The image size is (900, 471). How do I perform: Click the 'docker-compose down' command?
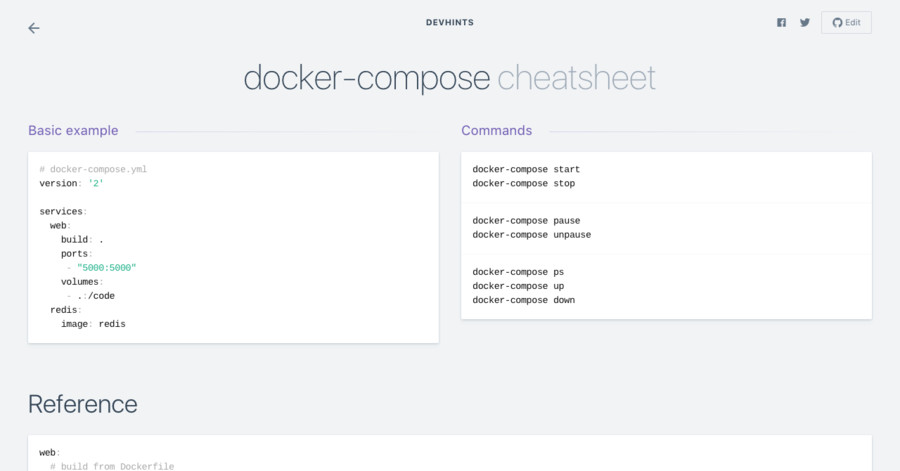(x=523, y=300)
